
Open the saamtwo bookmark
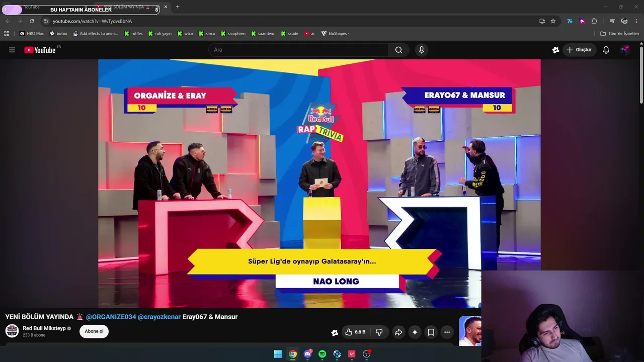coord(263,34)
